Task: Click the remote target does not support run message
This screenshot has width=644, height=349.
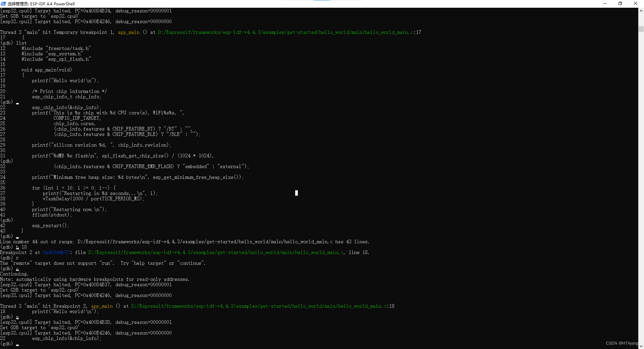Action: tap(103, 263)
